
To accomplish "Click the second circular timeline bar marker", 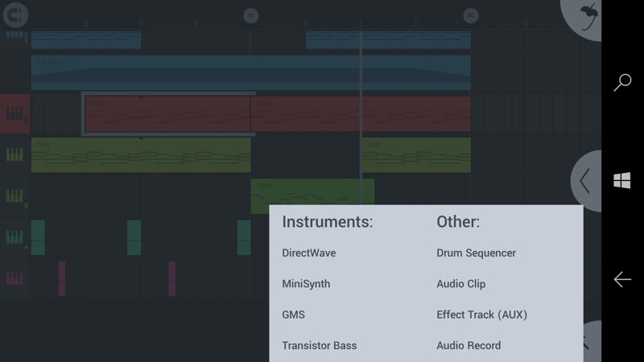I will (x=471, y=16).
